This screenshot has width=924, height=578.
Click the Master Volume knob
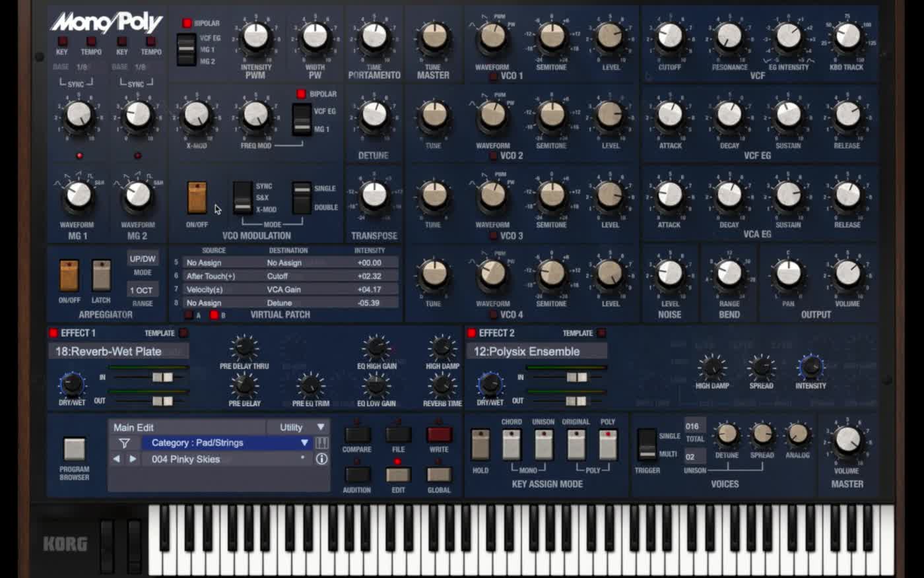click(847, 440)
